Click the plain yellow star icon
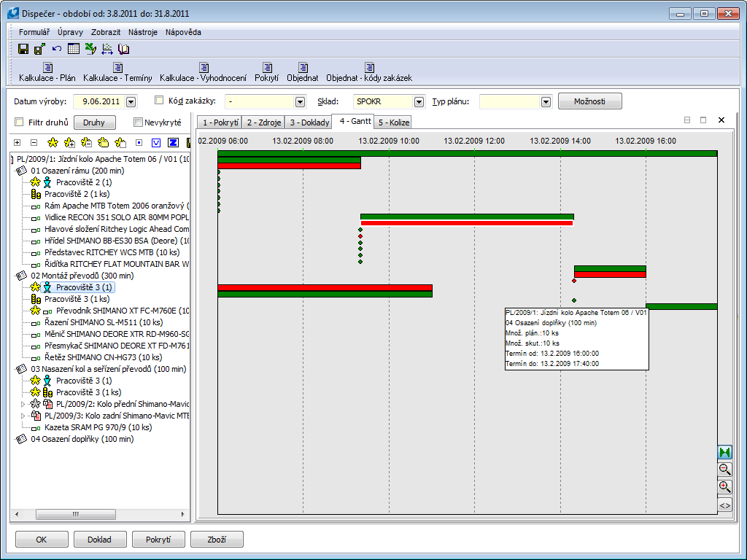Image resolution: width=747 pixels, height=560 pixels. pos(53,142)
